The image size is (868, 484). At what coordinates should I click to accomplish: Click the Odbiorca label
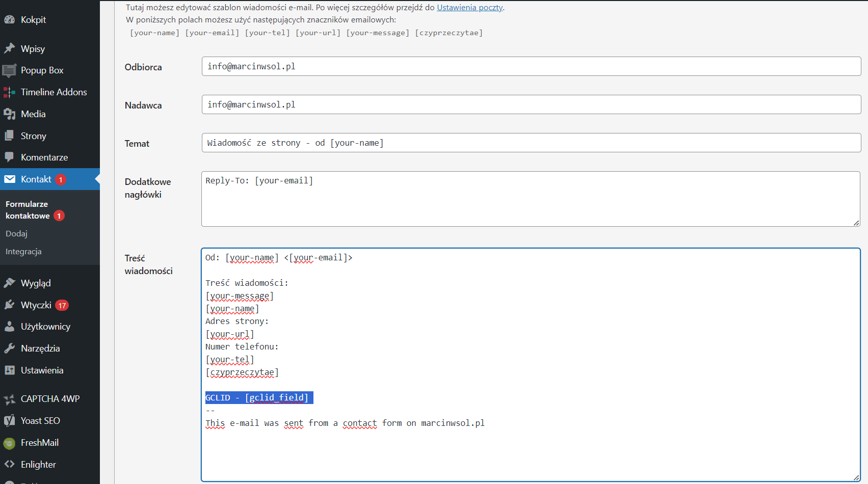tap(143, 67)
